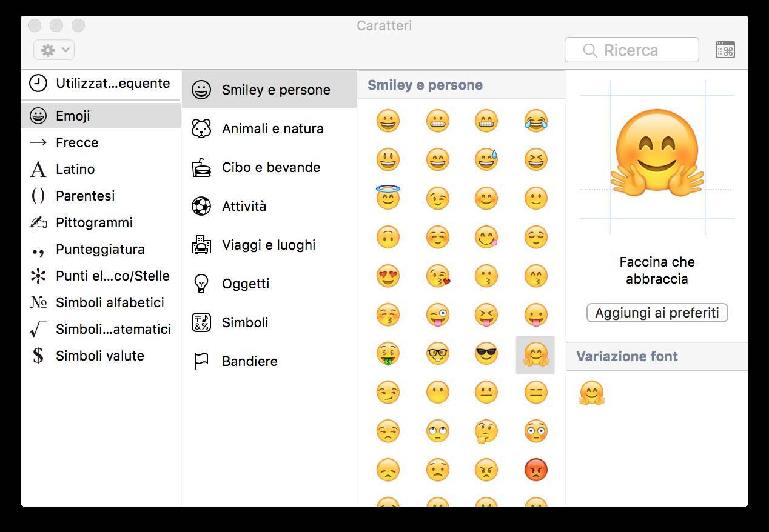Open Animali e natura subcategory

point(269,128)
